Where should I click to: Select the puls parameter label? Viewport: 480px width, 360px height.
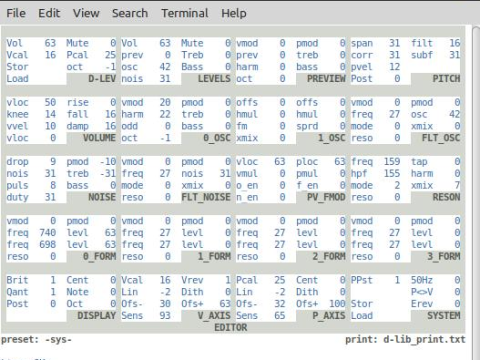point(17,185)
